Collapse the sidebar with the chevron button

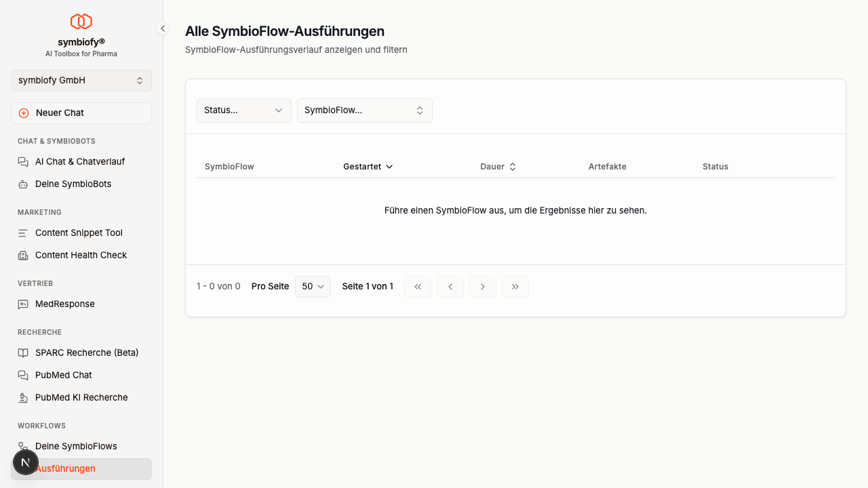point(163,28)
